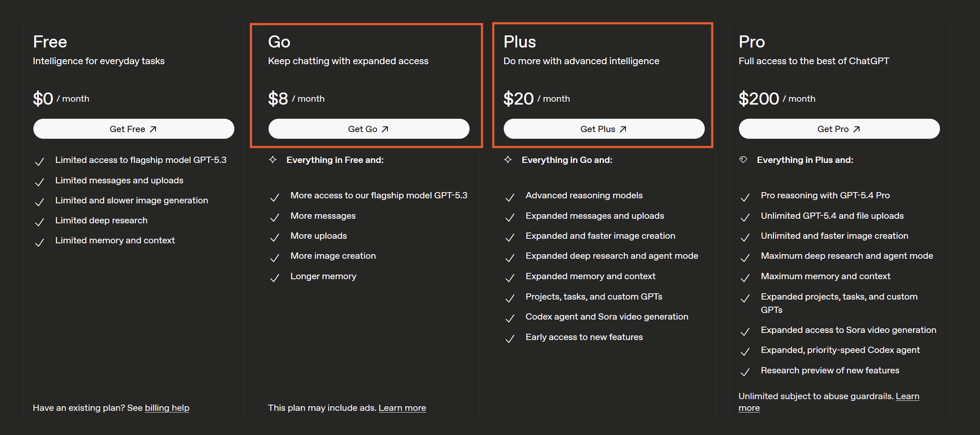Image resolution: width=980 pixels, height=435 pixels.
Task: Open Learn more link about ads
Action: [x=402, y=408]
